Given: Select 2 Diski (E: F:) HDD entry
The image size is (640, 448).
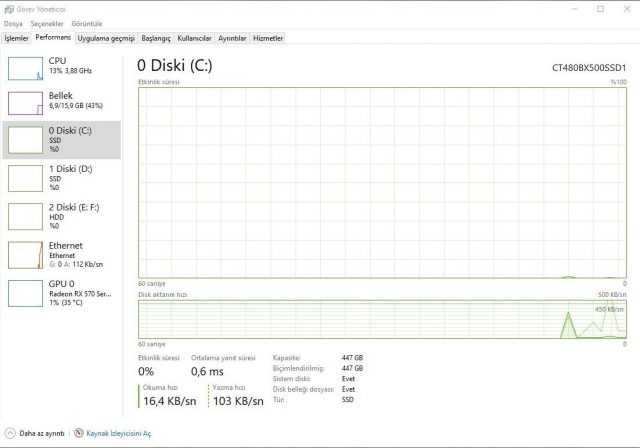Looking at the screenshot, I should click(62, 216).
